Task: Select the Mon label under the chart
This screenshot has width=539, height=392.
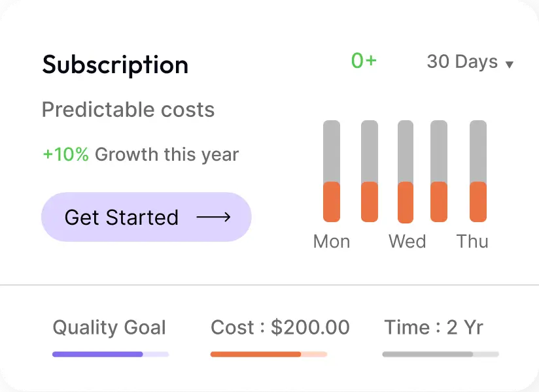Action: (331, 241)
